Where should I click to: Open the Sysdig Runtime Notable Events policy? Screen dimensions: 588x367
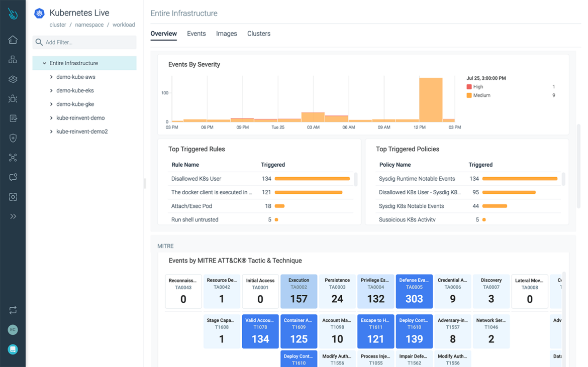(468, 179)
